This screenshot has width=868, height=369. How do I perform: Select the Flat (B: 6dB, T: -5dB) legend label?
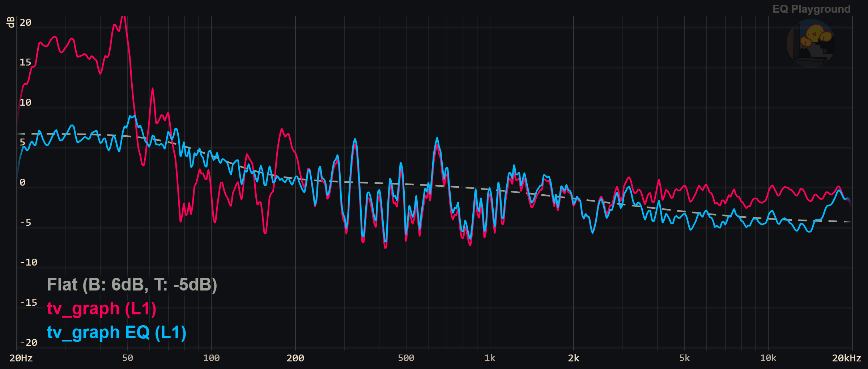tap(132, 285)
